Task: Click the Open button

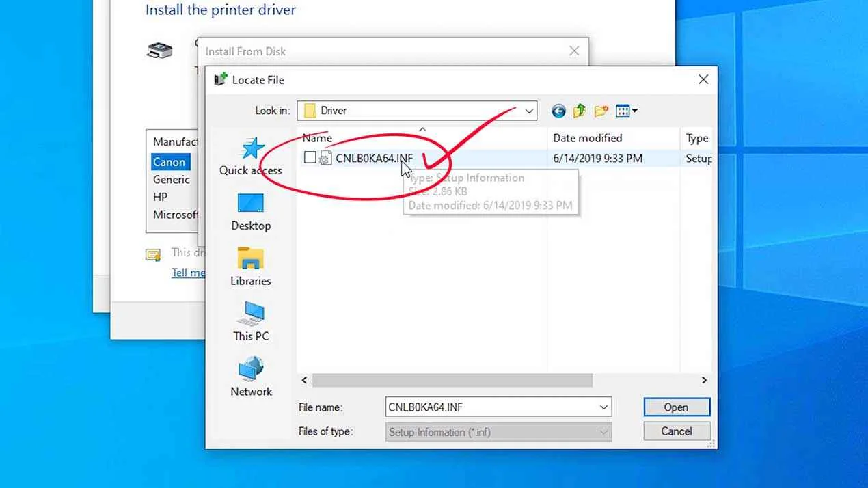Action: coord(677,407)
